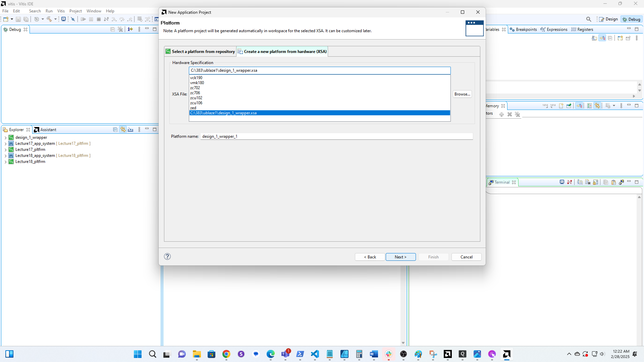Select zcu102 from the hardware list
The height and width of the screenshot is (362, 644).
[x=196, y=98]
